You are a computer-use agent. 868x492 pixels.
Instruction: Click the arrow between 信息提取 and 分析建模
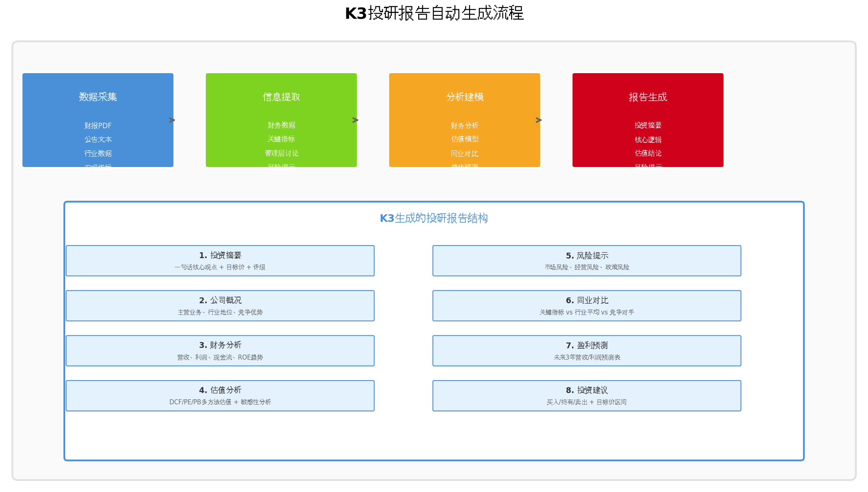[355, 120]
